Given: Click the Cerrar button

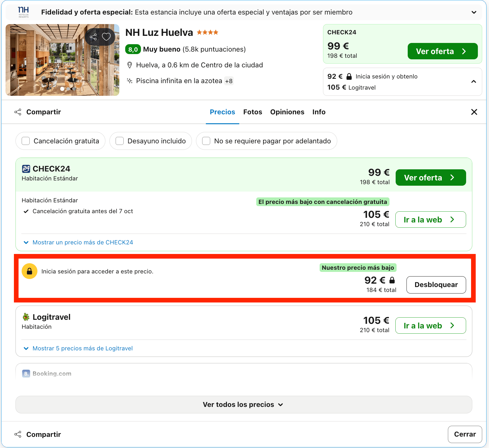Looking at the screenshot, I should 465,434.
